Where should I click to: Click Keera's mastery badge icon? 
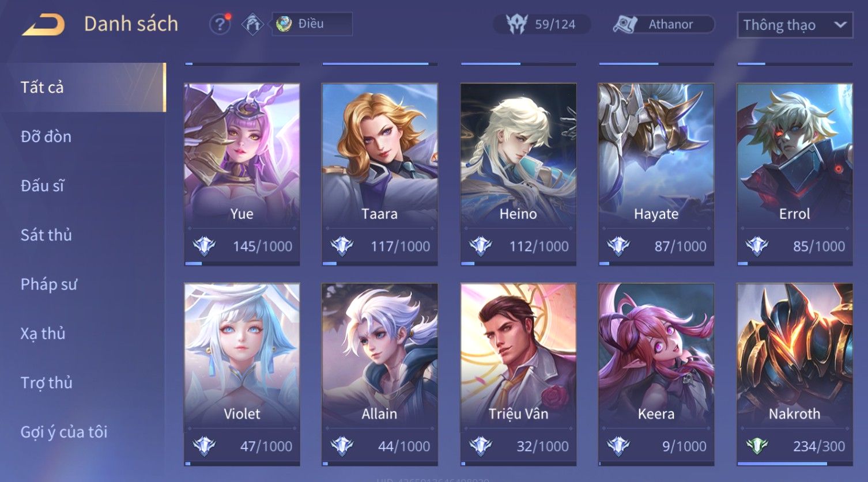pyautogui.click(x=618, y=446)
